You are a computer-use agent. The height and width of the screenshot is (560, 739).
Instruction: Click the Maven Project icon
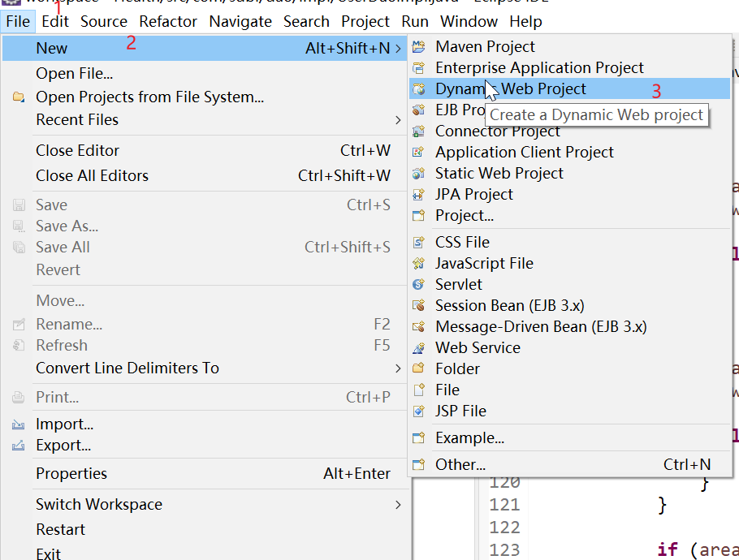419,47
